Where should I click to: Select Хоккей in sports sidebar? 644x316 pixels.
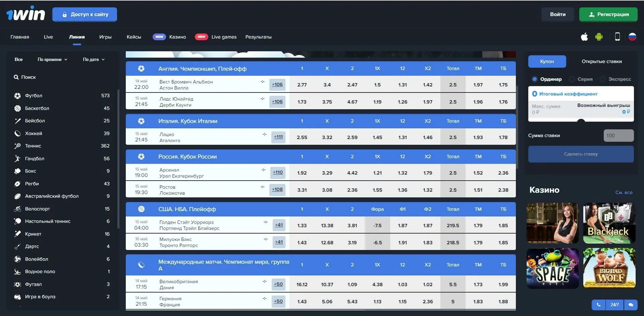click(x=62, y=133)
